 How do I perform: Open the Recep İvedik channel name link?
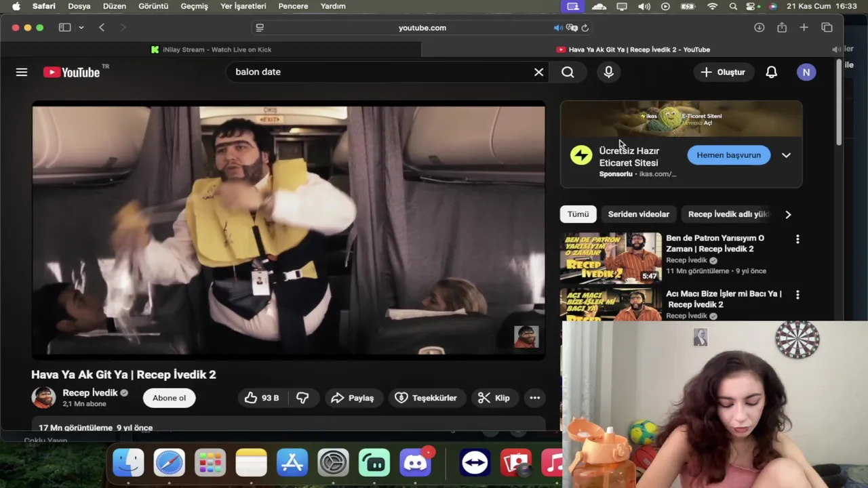90,392
